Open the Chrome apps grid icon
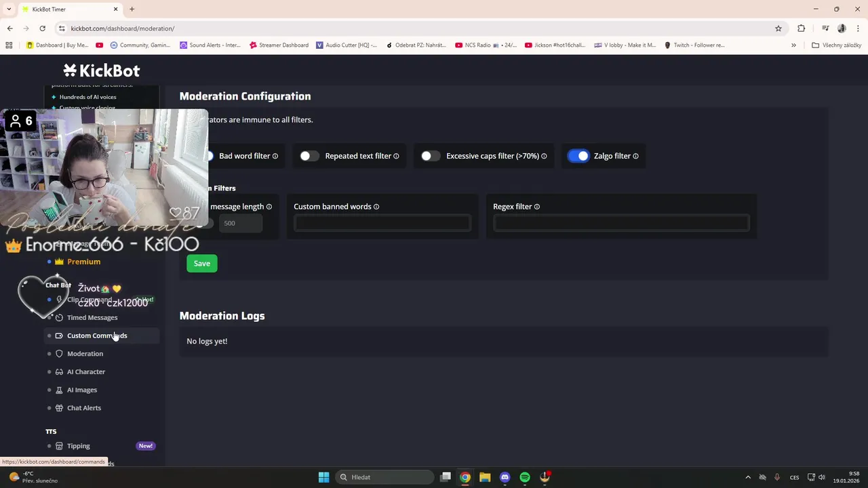 (x=9, y=45)
